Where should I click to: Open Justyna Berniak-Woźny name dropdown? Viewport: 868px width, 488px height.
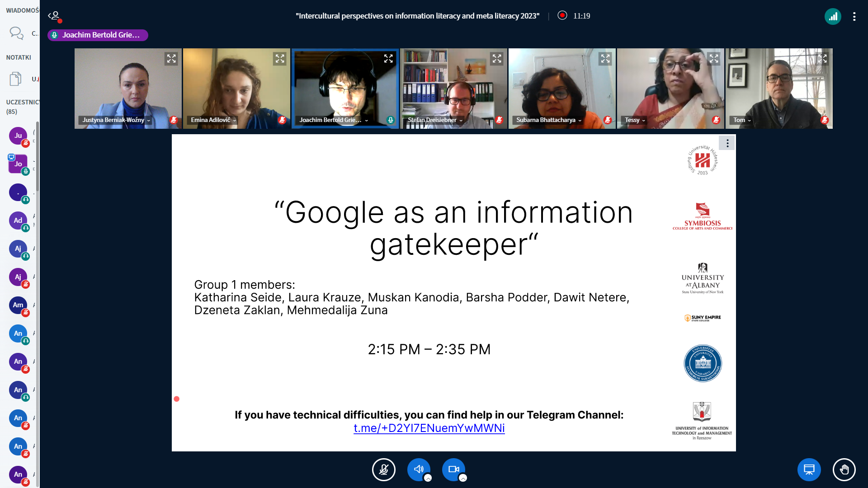click(x=116, y=120)
